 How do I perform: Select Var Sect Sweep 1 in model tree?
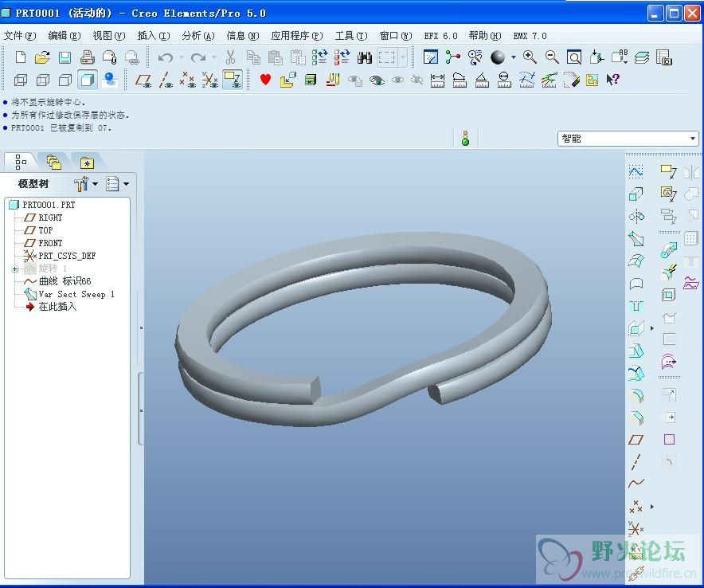[x=76, y=294]
